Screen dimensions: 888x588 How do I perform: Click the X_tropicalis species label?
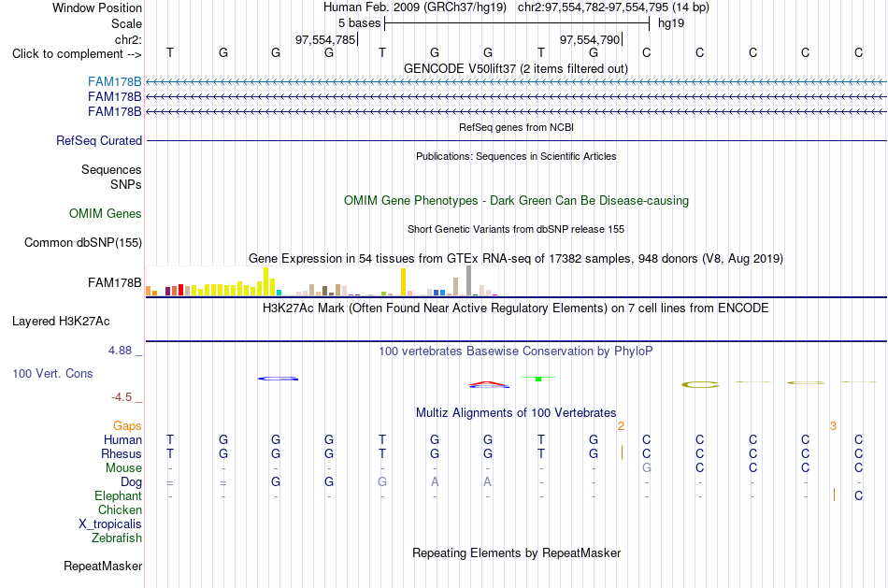[x=110, y=524]
